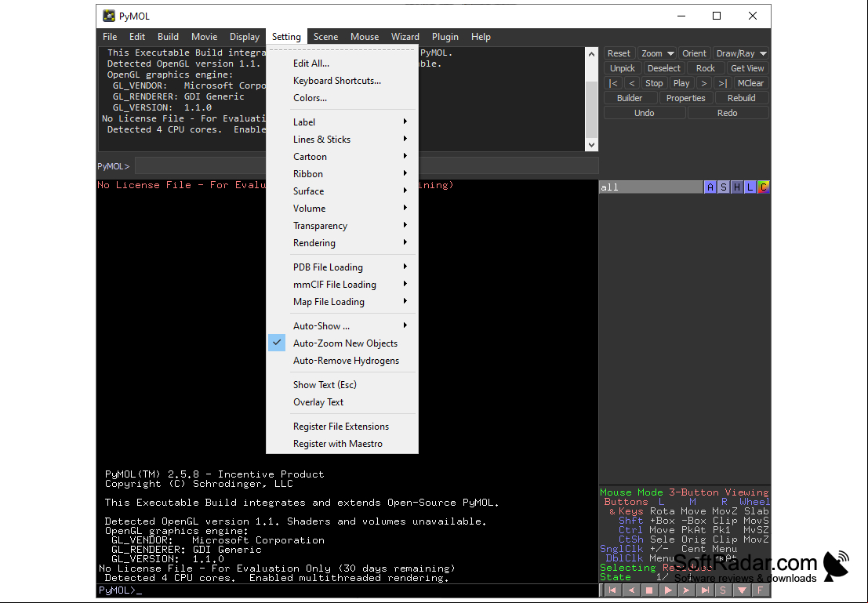The image size is (868, 603).
Task: Expand the Rendering submenu
Action: (342, 242)
